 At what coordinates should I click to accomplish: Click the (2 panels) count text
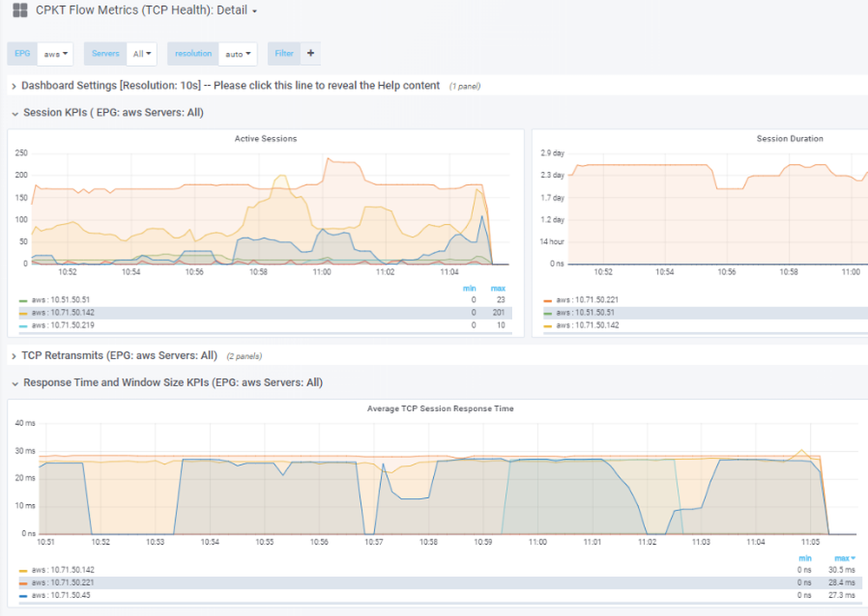point(244,356)
